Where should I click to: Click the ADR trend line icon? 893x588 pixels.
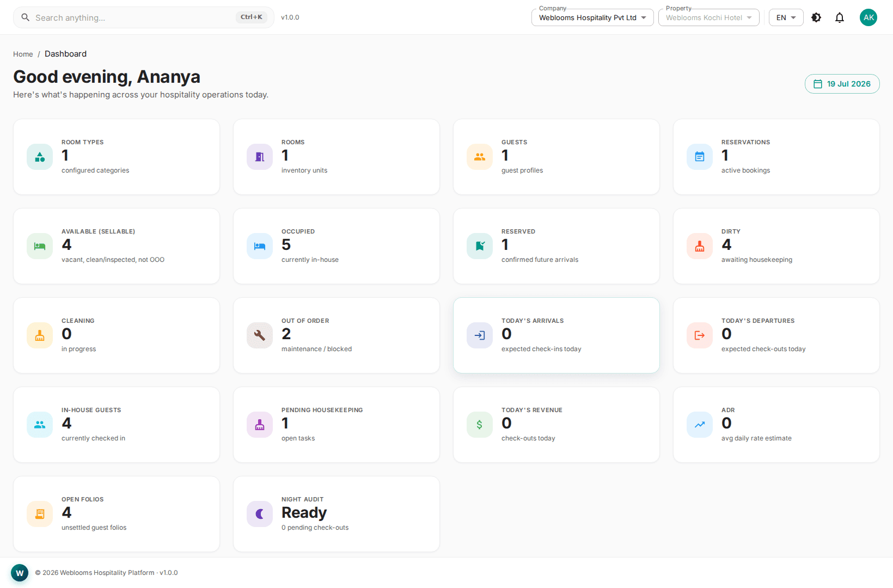click(x=700, y=425)
